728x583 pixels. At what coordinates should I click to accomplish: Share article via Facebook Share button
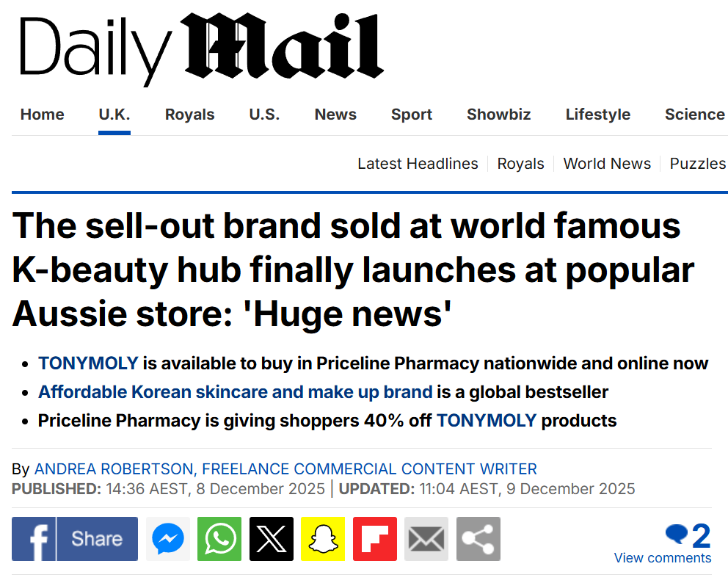point(75,539)
